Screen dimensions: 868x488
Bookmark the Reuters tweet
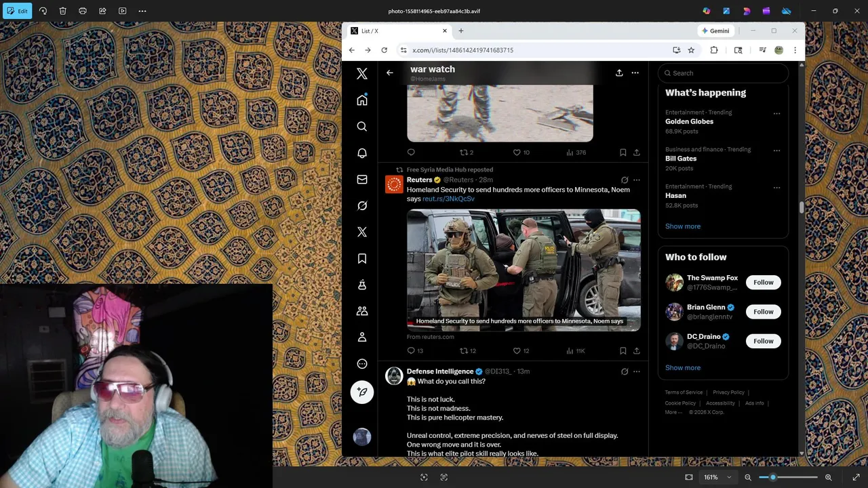pyautogui.click(x=623, y=351)
